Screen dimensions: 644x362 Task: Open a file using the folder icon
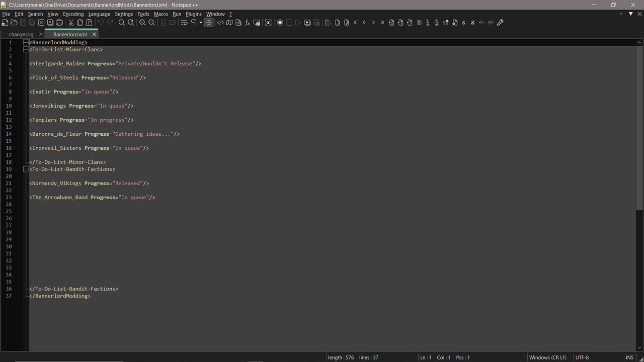[x=14, y=23]
